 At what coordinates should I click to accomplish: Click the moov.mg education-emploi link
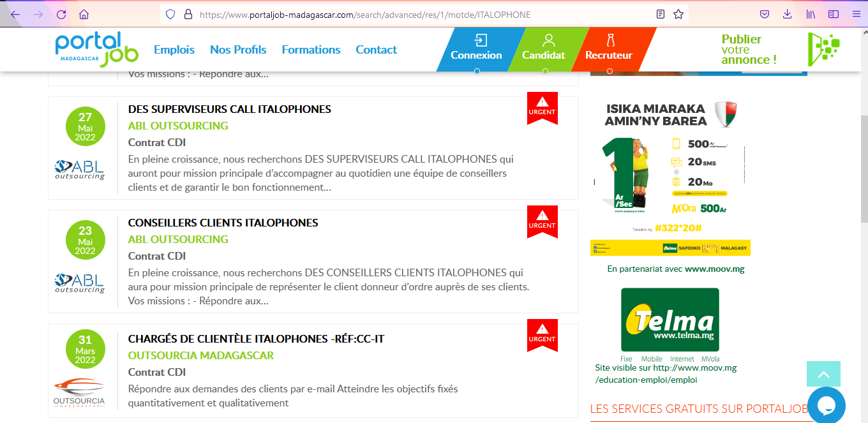pos(666,374)
